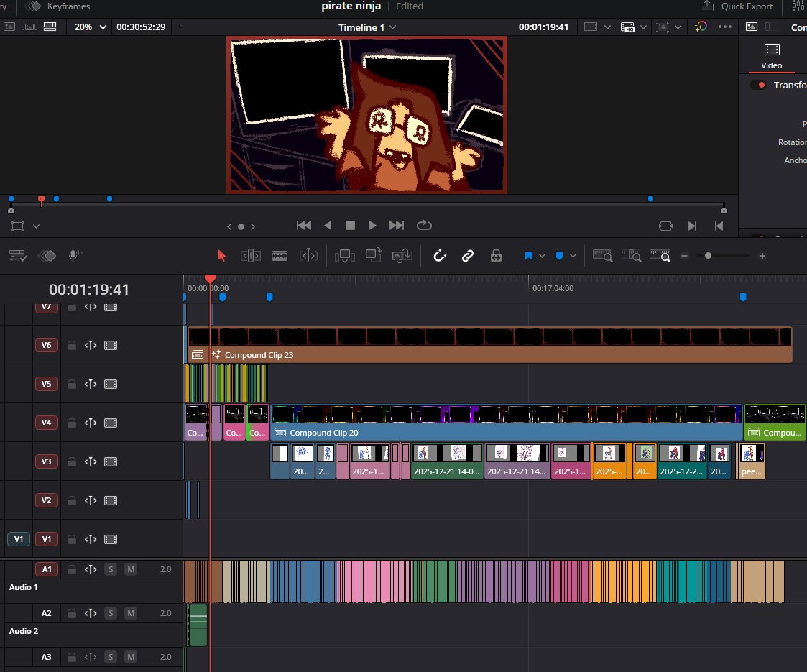Add a blue flag to clip
The height and width of the screenshot is (672, 807).
pyautogui.click(x=529, y=256)
